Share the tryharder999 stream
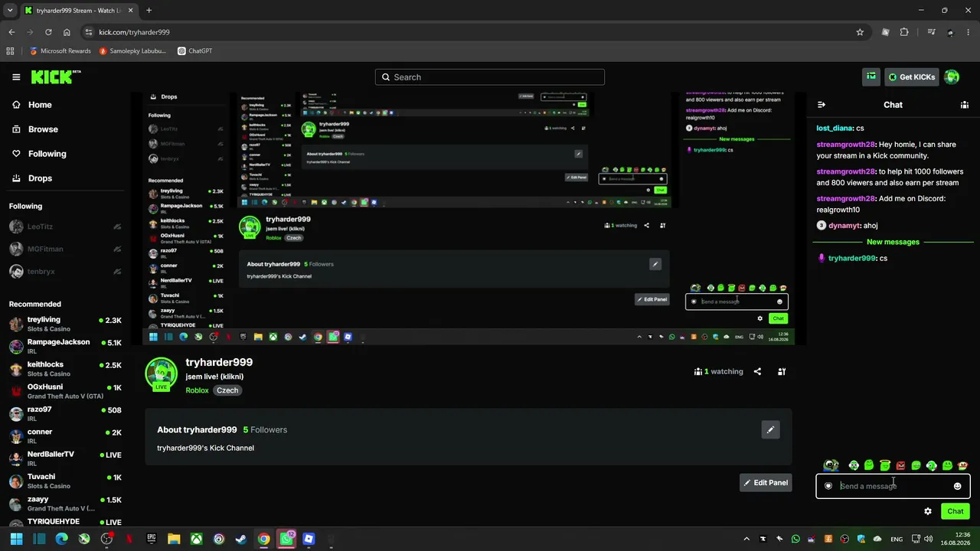980x551 pixels. tap(757, 372)
